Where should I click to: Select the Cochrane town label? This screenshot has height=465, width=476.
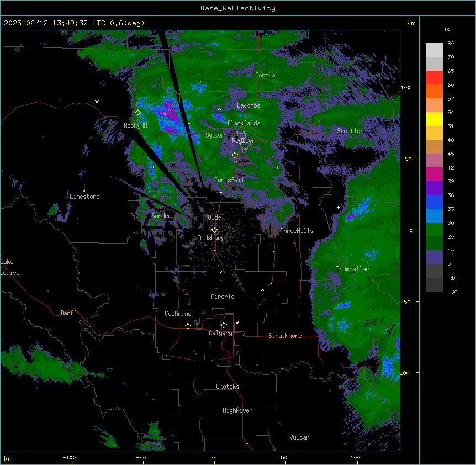click(x=178, y=314)
